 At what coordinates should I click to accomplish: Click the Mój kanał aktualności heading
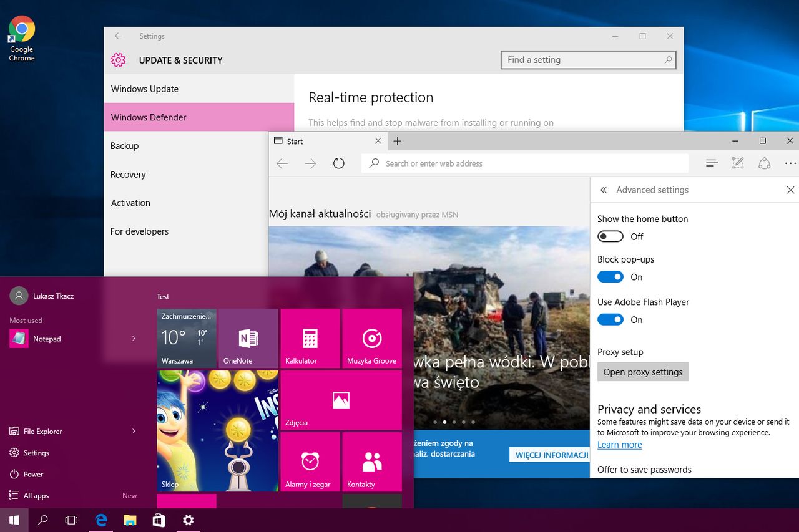click(320, 214)
